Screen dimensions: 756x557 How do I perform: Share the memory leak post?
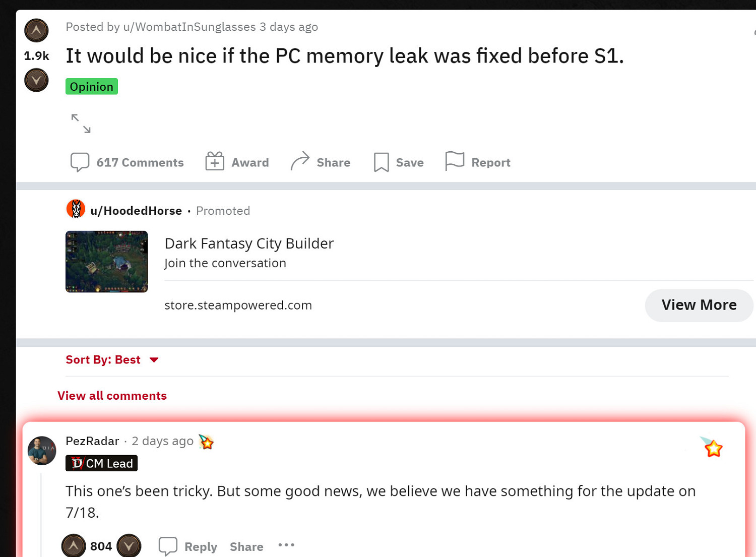tap(321, 162)
